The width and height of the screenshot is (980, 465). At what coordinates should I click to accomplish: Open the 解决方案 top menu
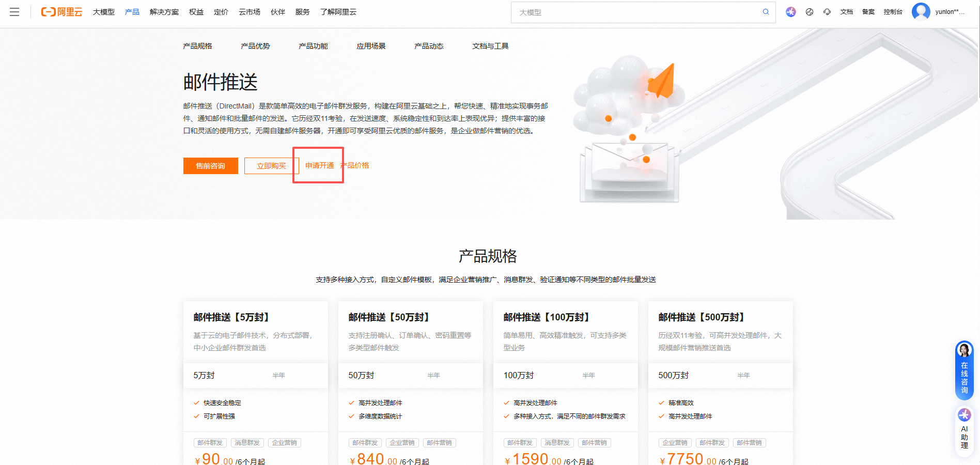164,12
